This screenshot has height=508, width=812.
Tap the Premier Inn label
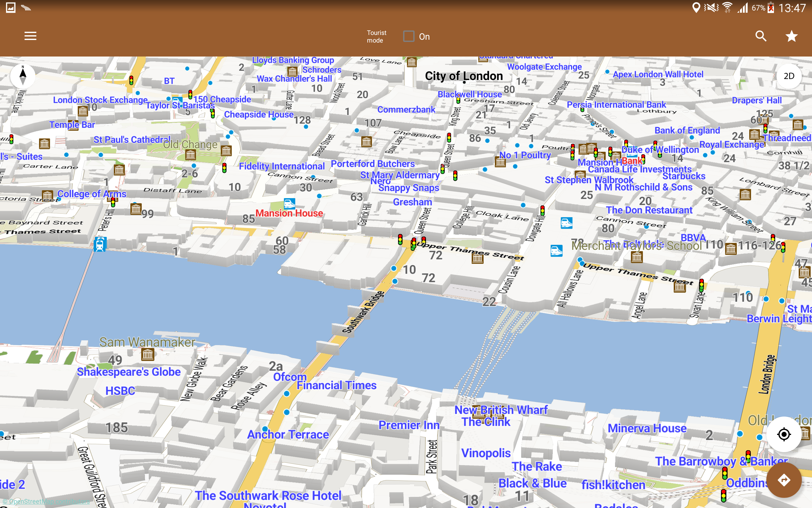(409, 425)
